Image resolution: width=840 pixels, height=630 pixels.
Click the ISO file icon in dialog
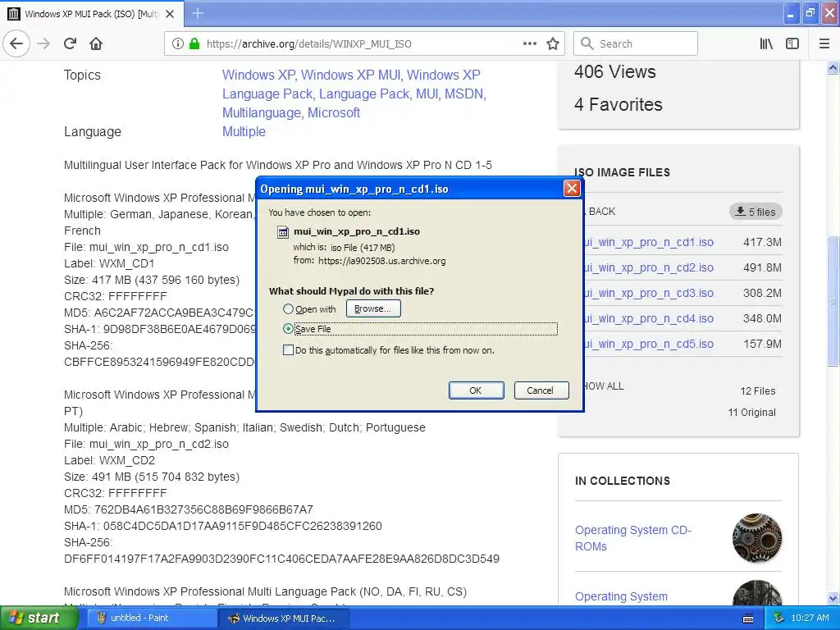point(282,232)
